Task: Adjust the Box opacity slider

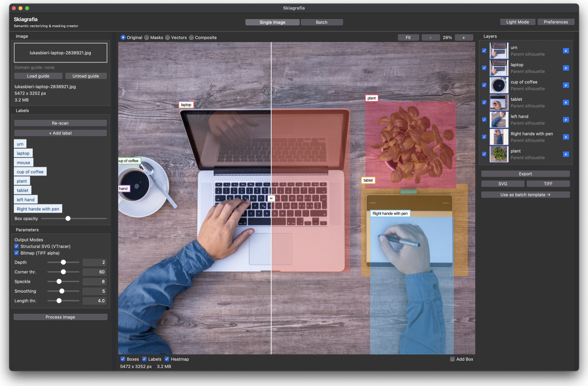Action: [68, 218]
